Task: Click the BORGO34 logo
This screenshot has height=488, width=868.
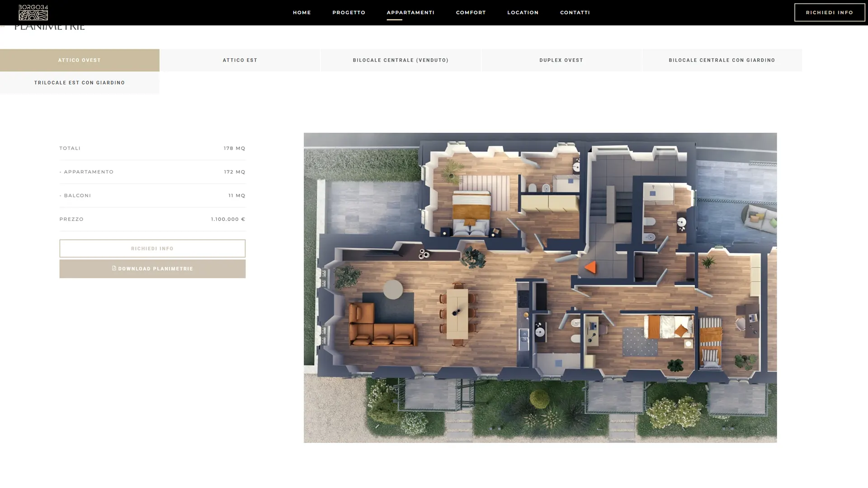Action: pyautogui.click(x=33, y=12)
